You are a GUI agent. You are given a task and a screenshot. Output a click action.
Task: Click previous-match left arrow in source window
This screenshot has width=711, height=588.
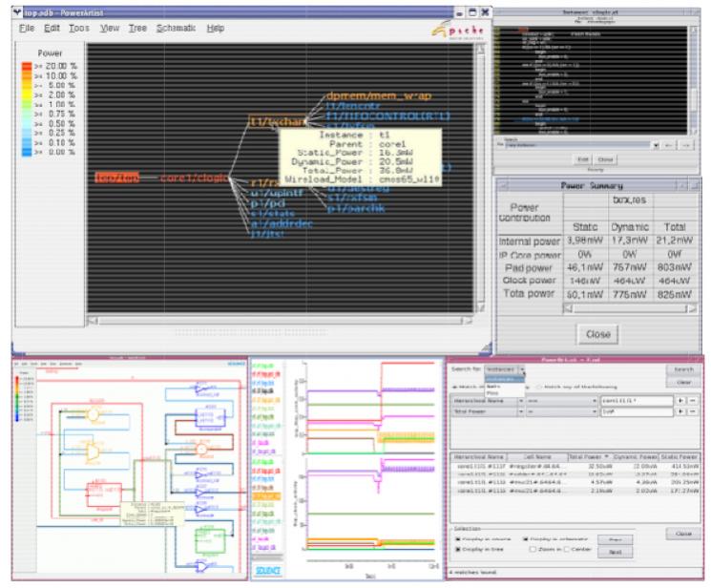coord(669,145)
